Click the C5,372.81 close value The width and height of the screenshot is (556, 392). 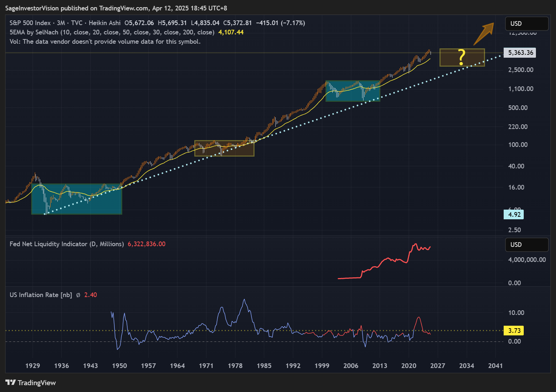coord(237,23)
